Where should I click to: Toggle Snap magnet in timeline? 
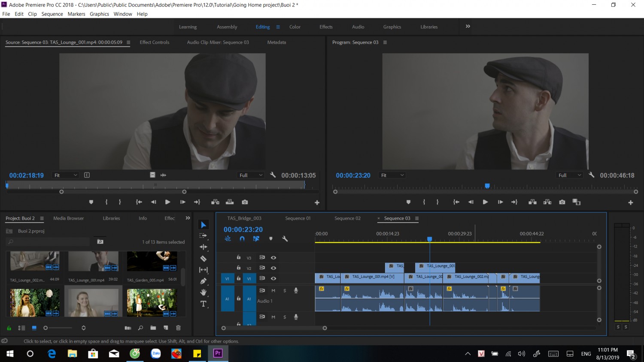tap(242, 238)
